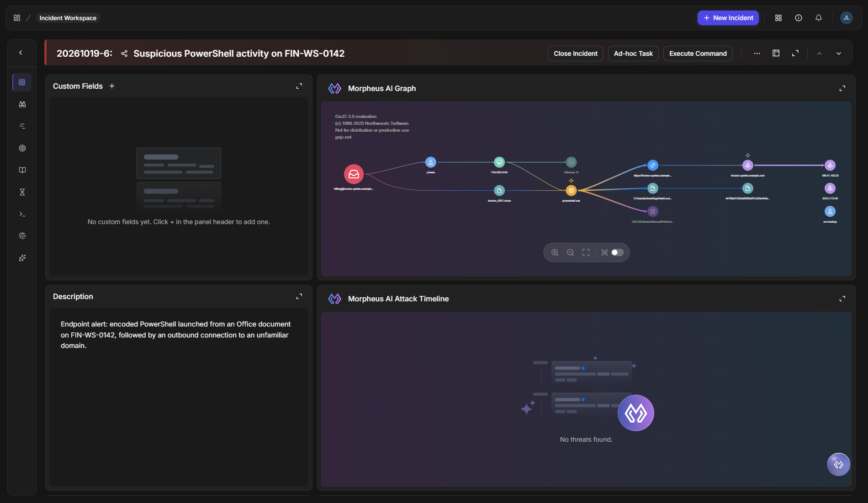The image size is (868, 503).
Task: Select the Windows 10 node
Action: click(x=571, y=162)
